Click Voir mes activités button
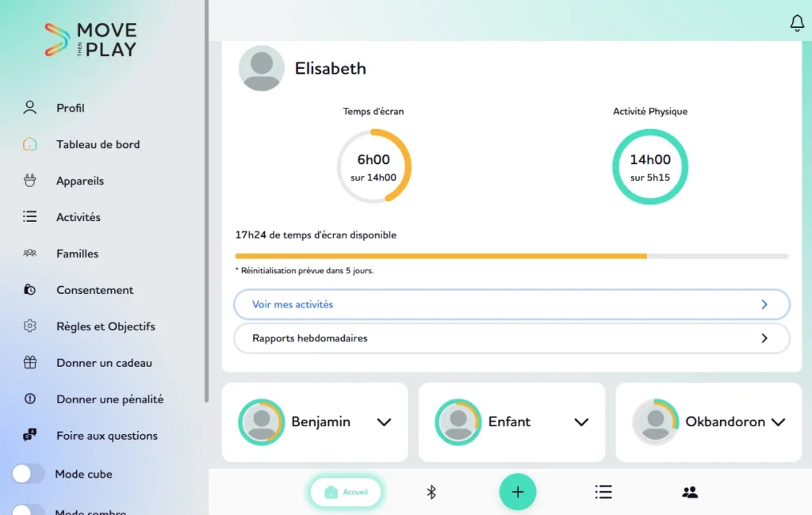Viewport: 812px width, 515px height. click(x=511, y=304)
